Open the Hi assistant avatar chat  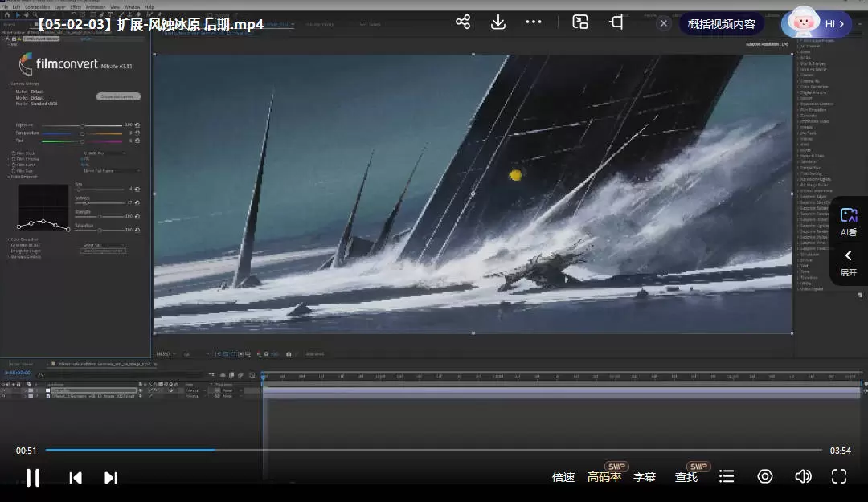click(816, 23)
